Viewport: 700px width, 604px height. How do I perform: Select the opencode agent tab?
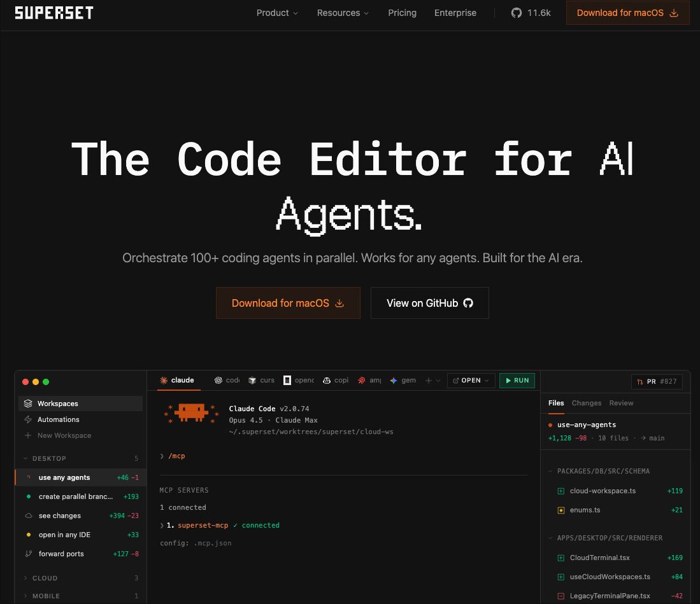coord(299,380)
